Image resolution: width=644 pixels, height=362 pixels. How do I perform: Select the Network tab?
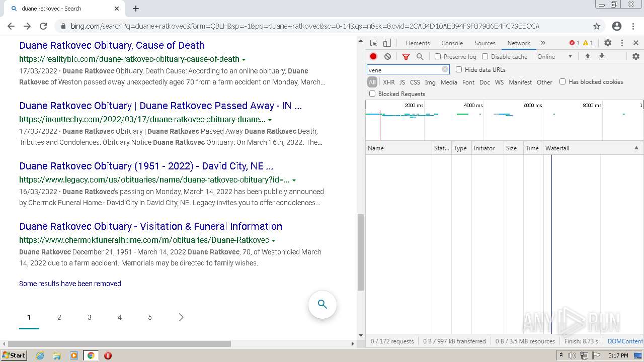coord(519,43)
